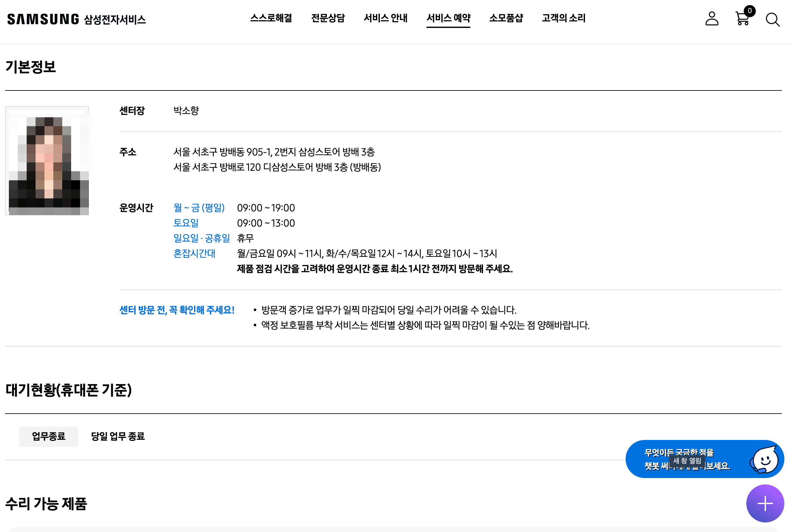Click the 혼잡시간대 label
Viewport: 792px width, 532px height.
pyautogui.click(x=194, y=253)
